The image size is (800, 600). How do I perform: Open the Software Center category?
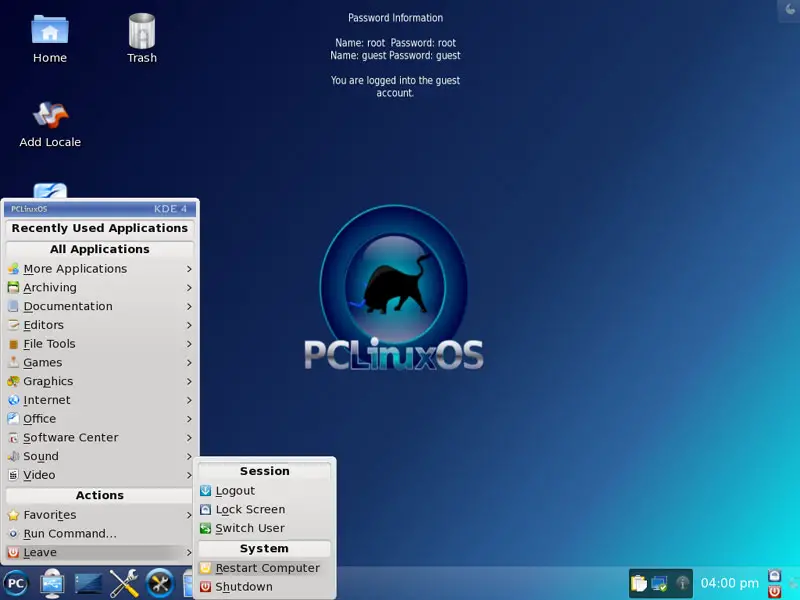tap(100, 438)
